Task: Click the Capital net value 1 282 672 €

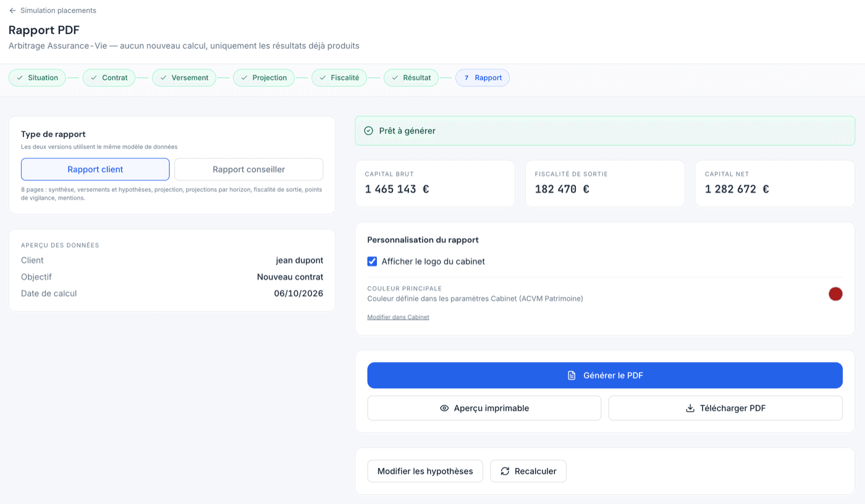Action: coord(736,189)
